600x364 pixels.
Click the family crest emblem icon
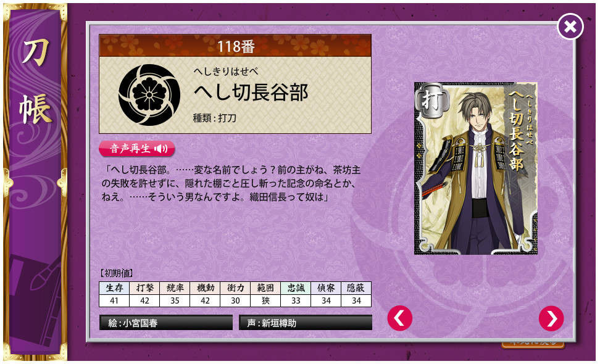click(149, 95)
